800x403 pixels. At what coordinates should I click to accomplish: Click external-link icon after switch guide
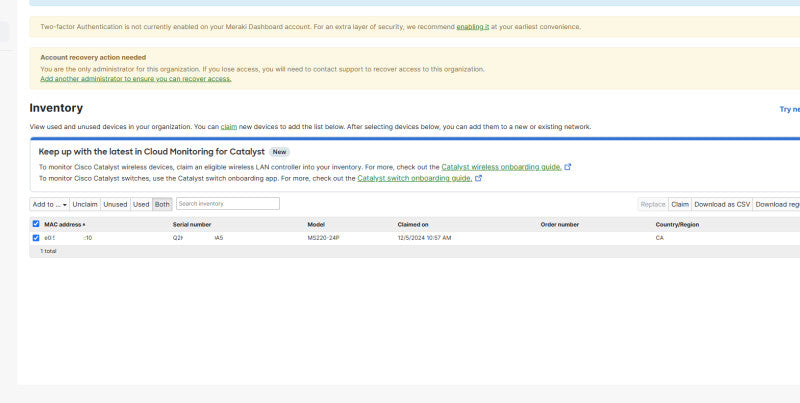tap(478, 178)
